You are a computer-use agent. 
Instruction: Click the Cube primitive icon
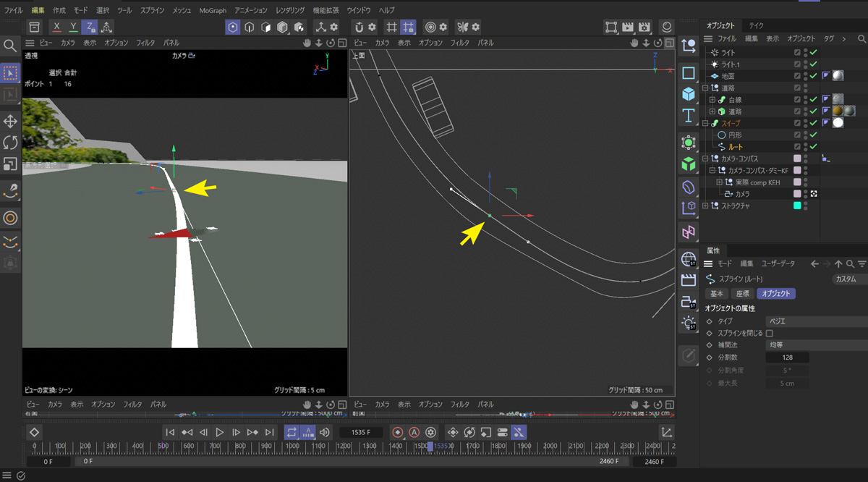[688, 94]
